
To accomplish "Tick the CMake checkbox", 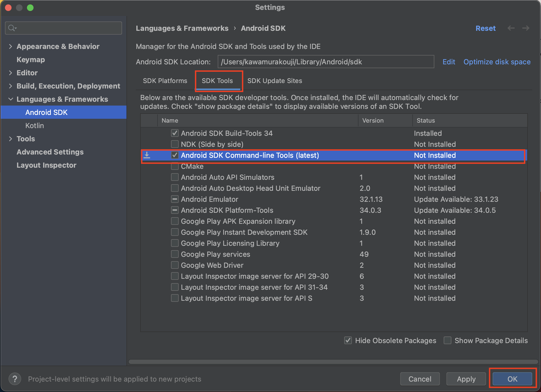I will click(x=175, y=167).
